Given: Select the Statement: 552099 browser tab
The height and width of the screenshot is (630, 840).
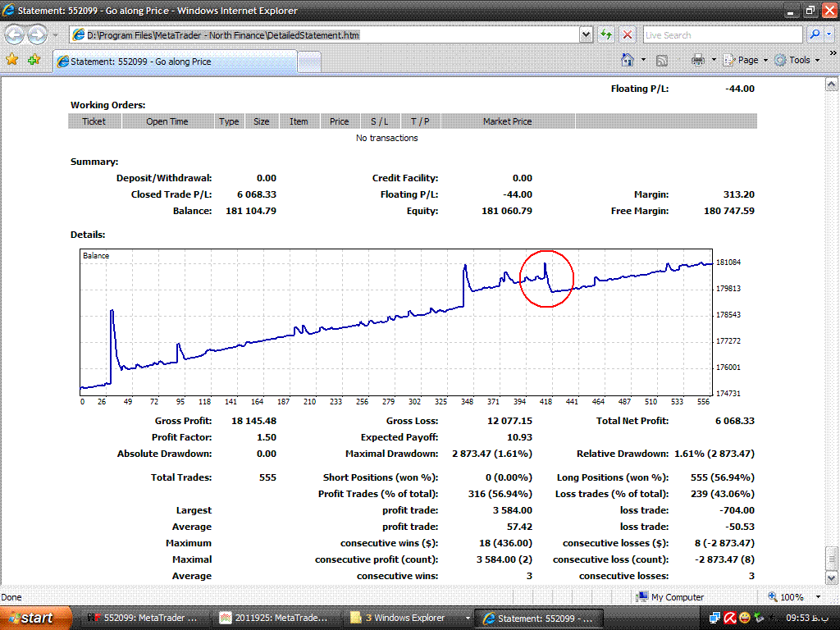Looking at the screenshot, I should point(175,62).
